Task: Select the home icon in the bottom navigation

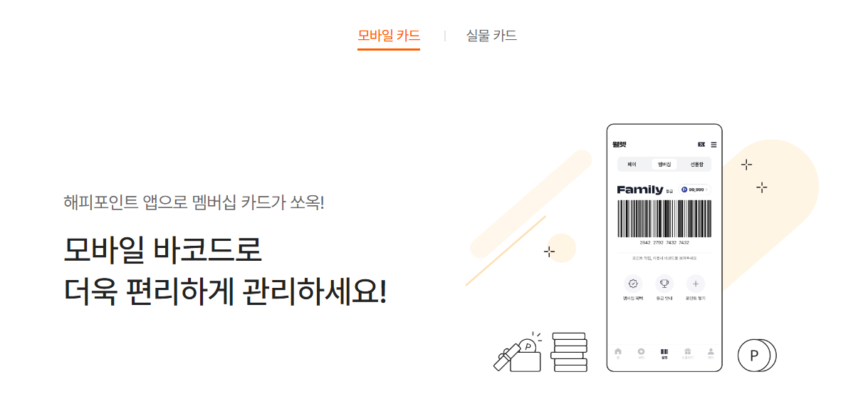Action: pyautogui.click(x=618, y=353)
